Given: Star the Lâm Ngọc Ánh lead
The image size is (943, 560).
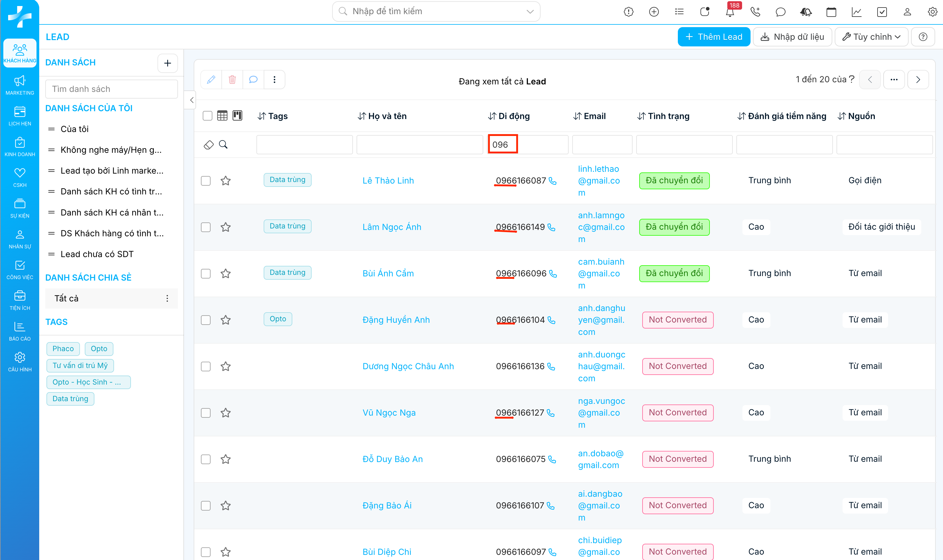Looking at the screenshot, I should (x=225, y=227).
